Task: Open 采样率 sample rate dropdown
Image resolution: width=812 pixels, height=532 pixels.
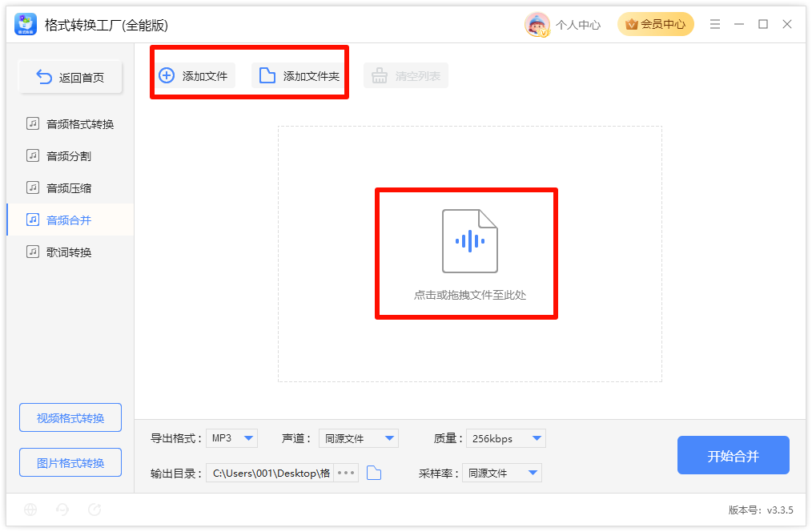Action: [502, 473]
